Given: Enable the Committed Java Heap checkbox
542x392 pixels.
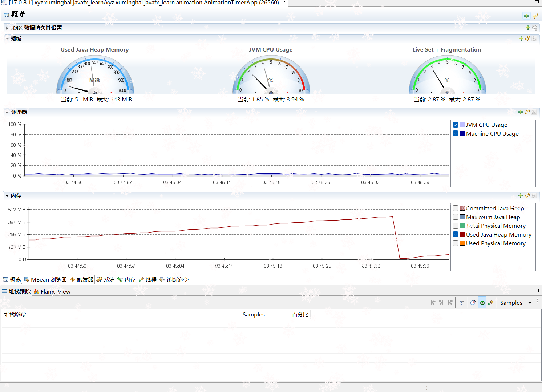Looking at the screenshot, I should pos(456,208).
